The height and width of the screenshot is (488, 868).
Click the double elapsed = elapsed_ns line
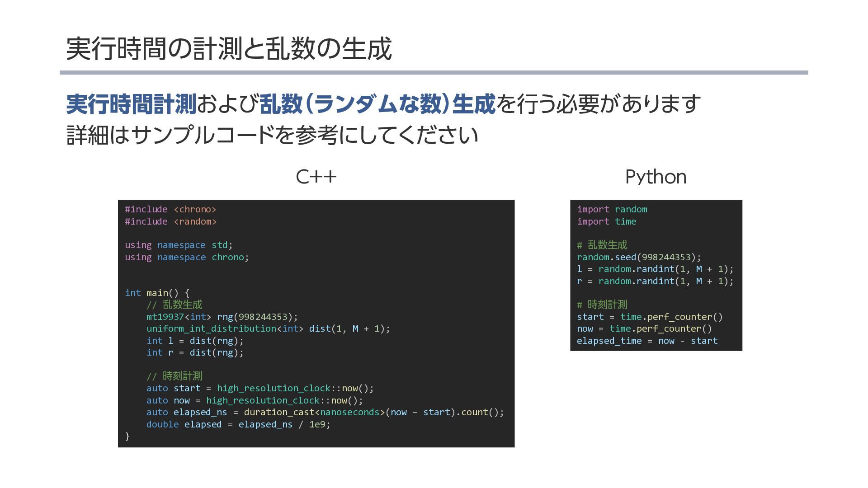pyautogui.click(x=238, y=424)
